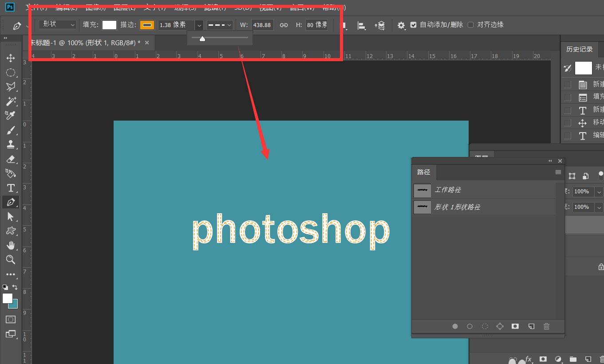604x364 pixels.
Task: Load path as selection icon
Action: point(485,326)
